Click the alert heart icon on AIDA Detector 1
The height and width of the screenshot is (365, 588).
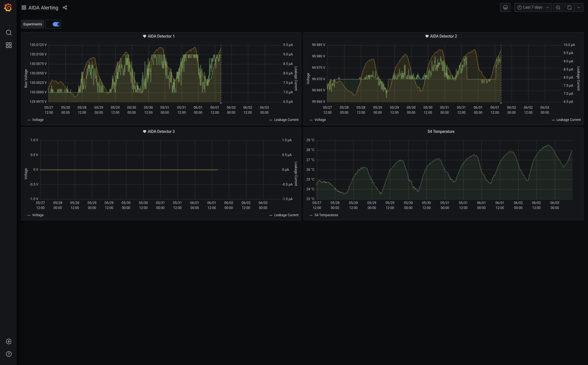(144, 36)
